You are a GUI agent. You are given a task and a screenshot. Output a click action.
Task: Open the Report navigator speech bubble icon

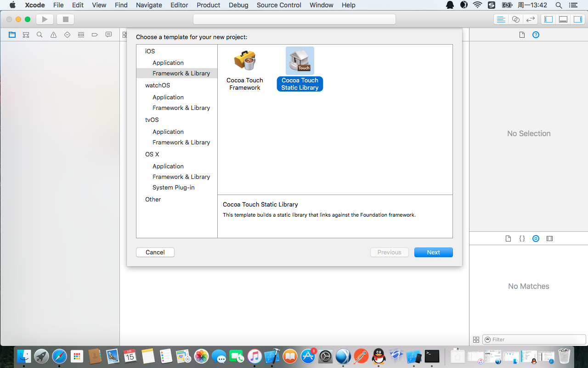(x=108, y=34)
